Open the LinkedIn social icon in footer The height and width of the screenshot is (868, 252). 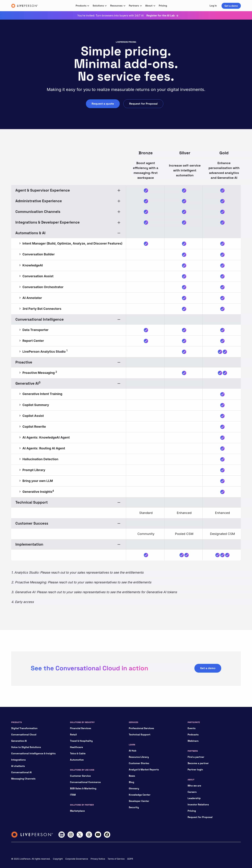click(x=62, y=834)
